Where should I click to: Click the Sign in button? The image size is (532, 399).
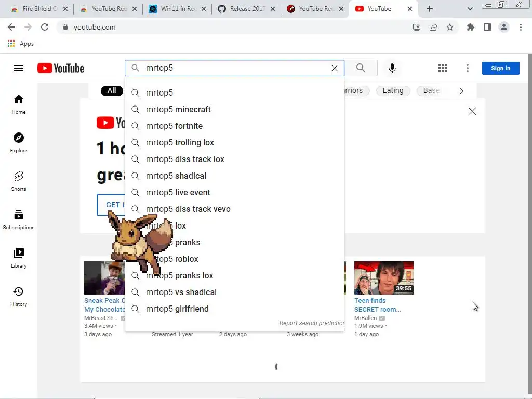(501, 68)
